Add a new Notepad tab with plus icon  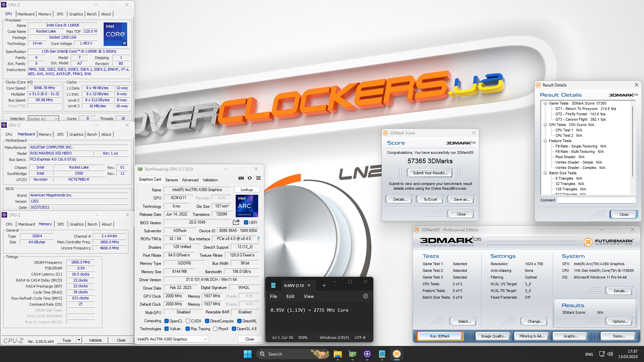coord(324,286)
